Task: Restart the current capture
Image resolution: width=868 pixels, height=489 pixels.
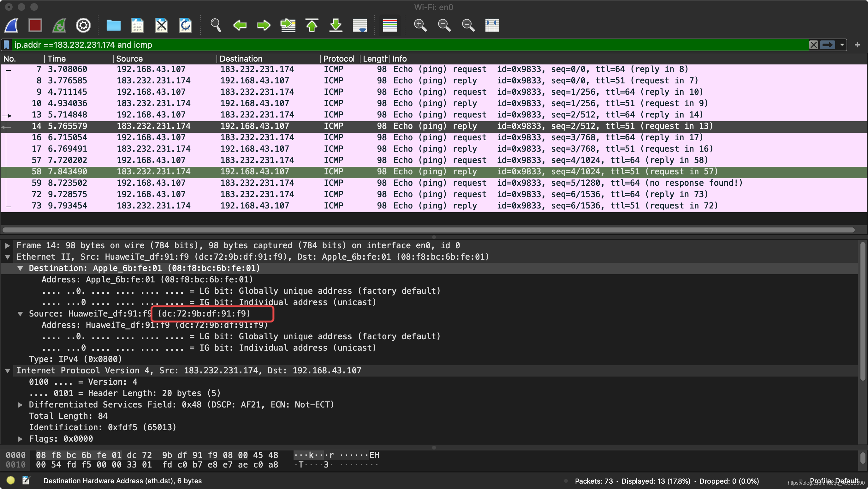Action: (60, 25)
